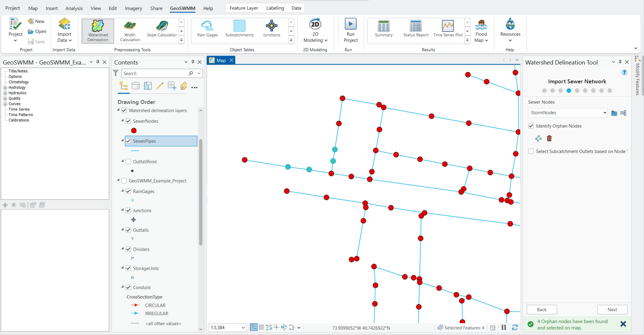Enable Select Subcatchment Outlets based on Node
Viewport: 644px width, 335px height.
pos(531,151)
